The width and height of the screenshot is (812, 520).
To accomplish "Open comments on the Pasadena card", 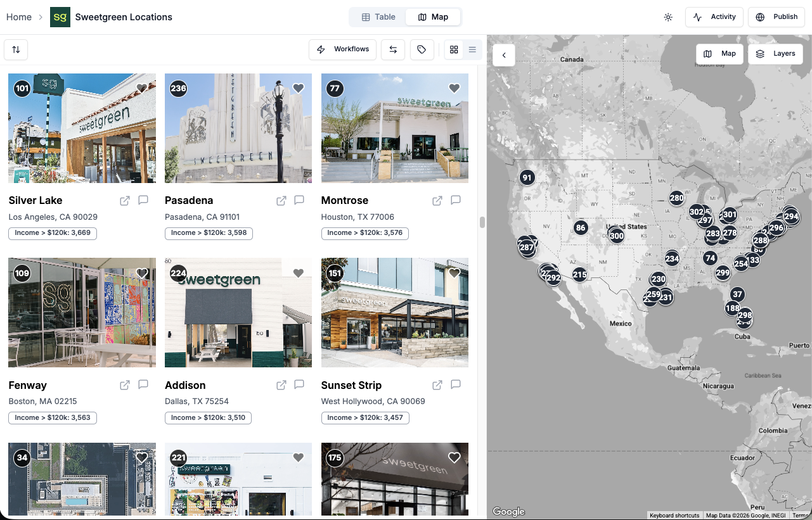I will [x=299, y=200].
